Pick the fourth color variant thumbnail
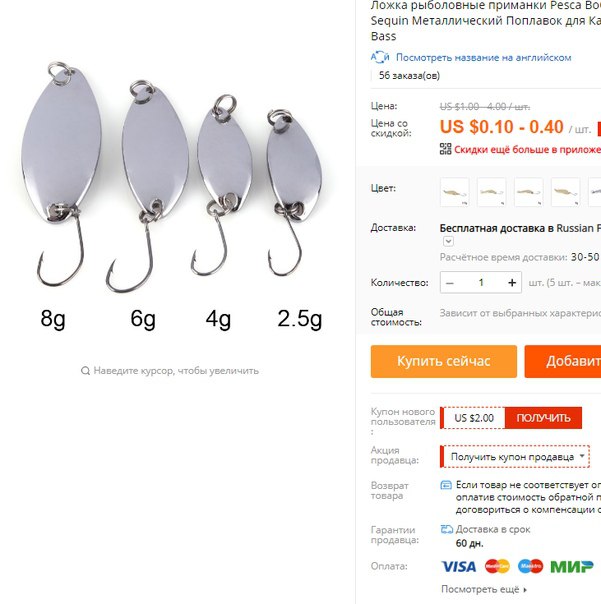This screenshot has height=604, width=601. coord(566,192)
